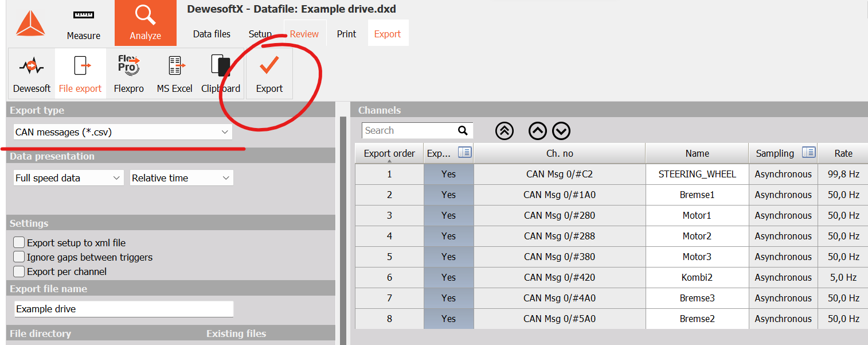This screenshot has height=345, width=868.
Task: Choose MS Excel export
Action: pyautogui.click(x=175, y=73)
